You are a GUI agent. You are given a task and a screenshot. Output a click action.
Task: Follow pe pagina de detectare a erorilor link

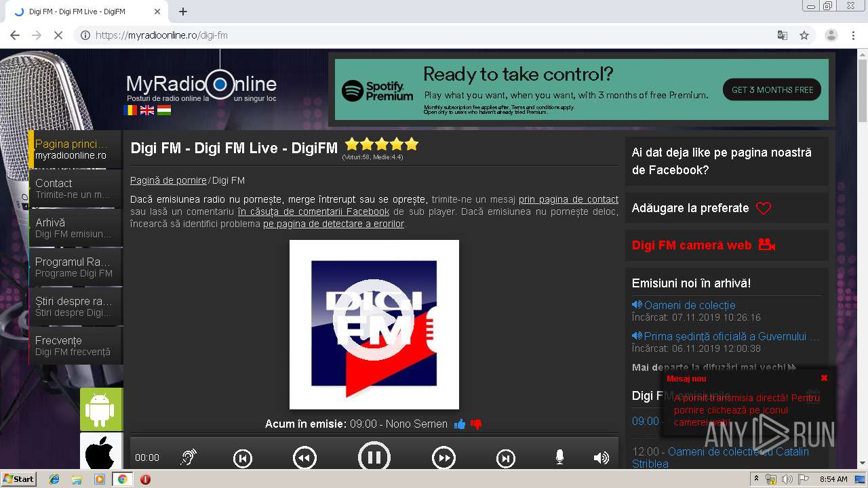tap(334, 224)
